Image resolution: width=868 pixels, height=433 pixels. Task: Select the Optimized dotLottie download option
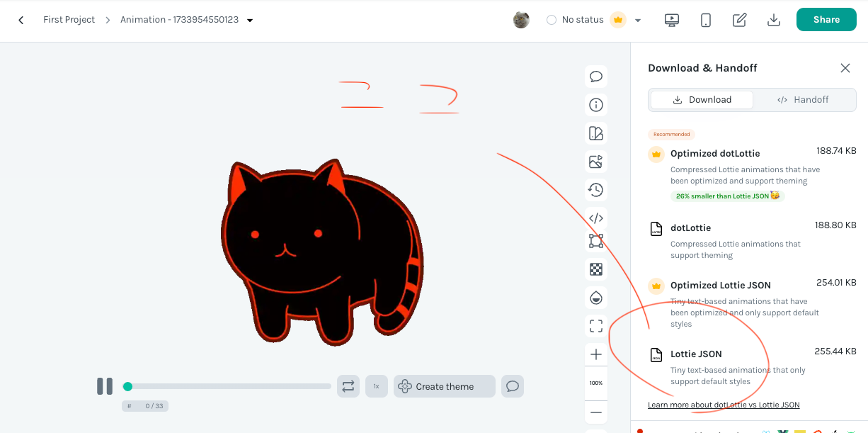[752, 173]
